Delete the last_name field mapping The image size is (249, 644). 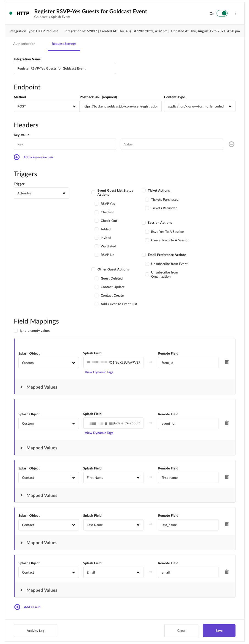coord(227,524)
